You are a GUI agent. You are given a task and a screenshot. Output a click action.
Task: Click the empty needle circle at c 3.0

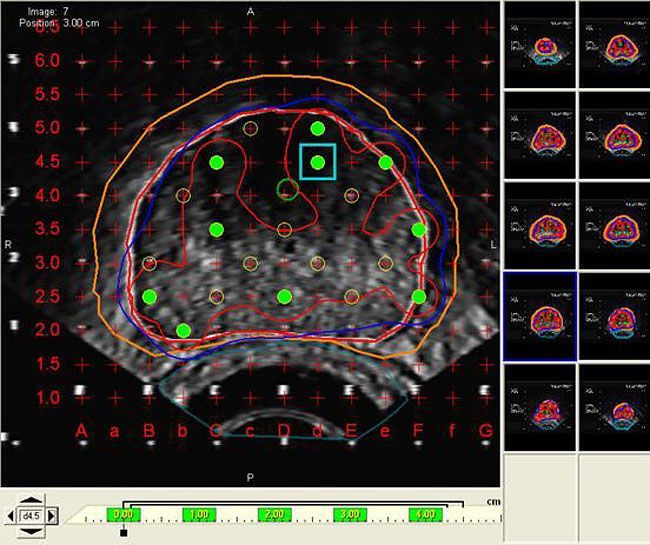[250, 263]
